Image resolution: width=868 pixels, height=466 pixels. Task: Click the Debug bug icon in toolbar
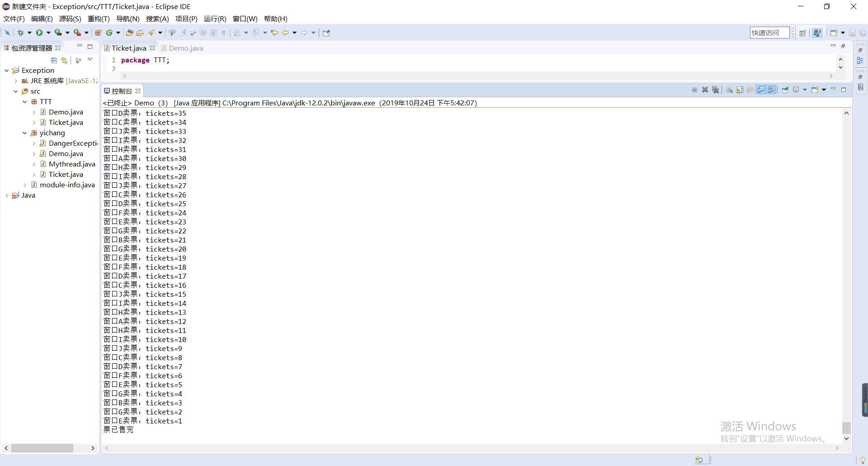pos(20,33)
